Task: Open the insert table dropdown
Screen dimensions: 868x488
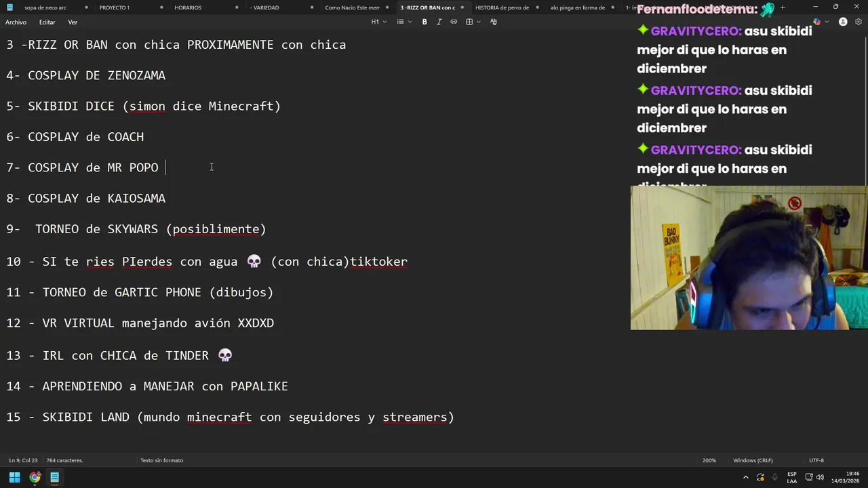Action: pyautogui.click(x=473, y=22)
